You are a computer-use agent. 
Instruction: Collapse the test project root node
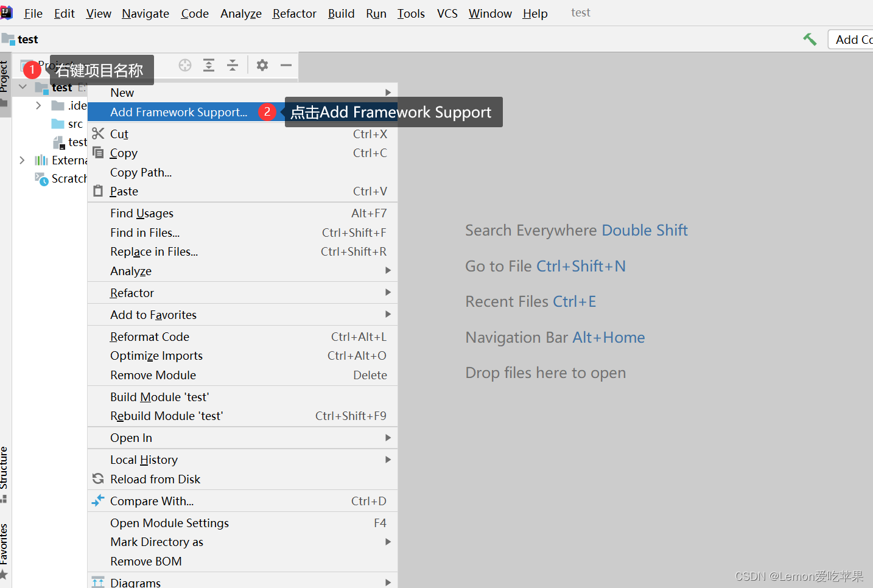[23, 87]
